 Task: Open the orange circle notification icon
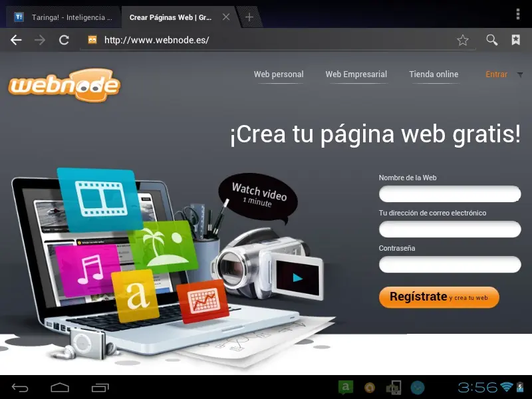370,387
